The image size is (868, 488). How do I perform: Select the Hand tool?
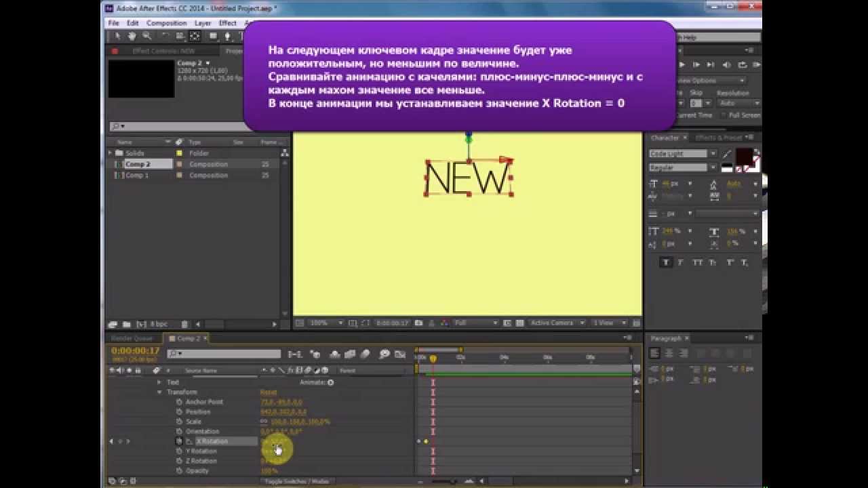(x=132, y=36)
